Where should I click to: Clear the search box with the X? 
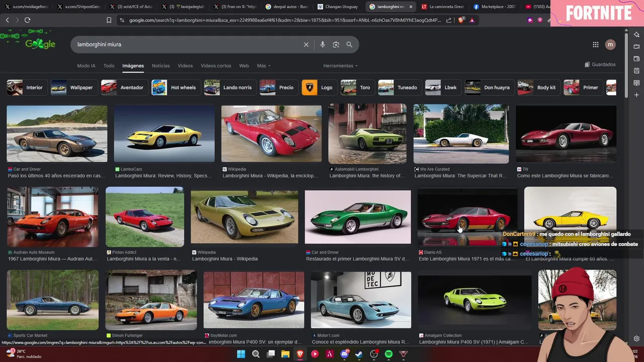[x=306, y=45]
